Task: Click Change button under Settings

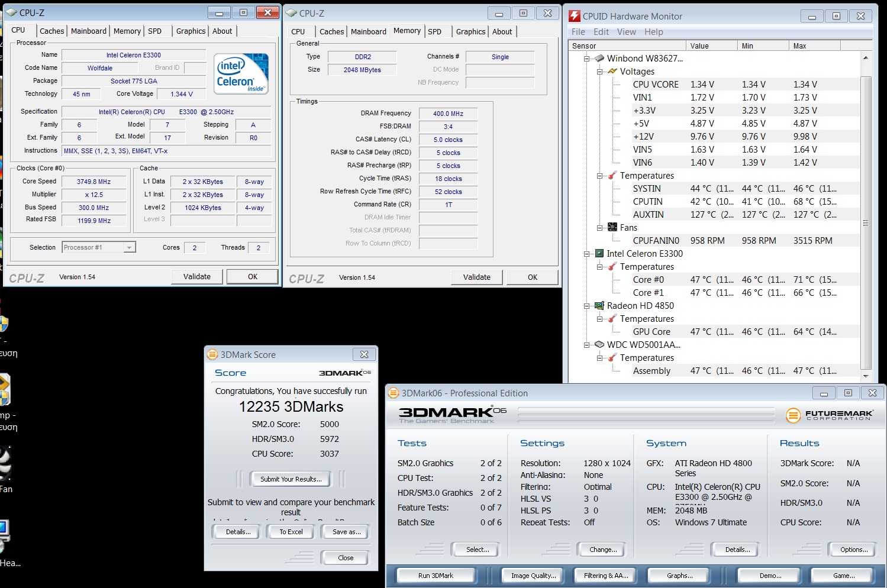Action: click(x=603, y=549)
